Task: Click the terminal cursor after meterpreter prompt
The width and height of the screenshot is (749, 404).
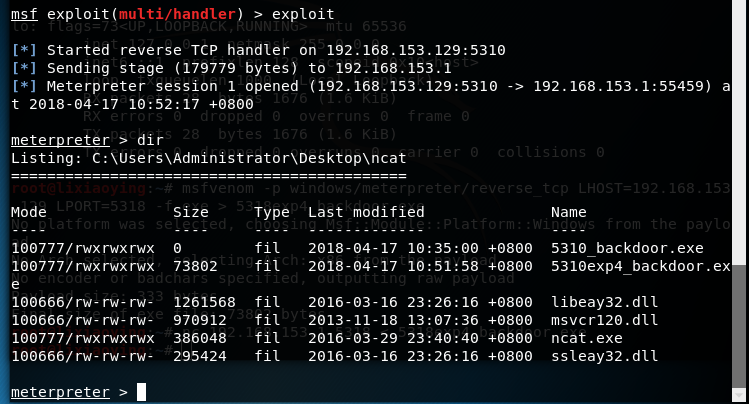Action: pos(141,392)
